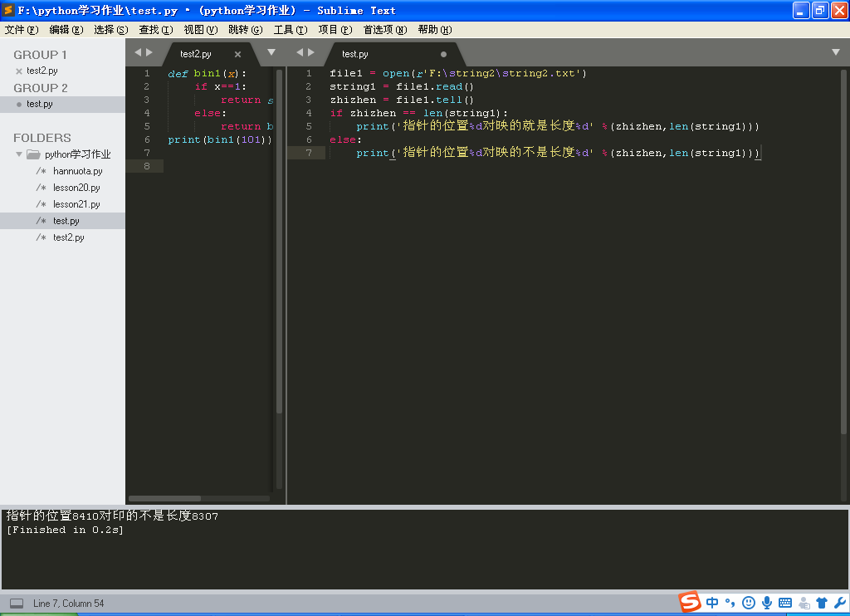Open the 工具(T) menu
The width and height of the screenshot is (850, 616).
(290, 30)
